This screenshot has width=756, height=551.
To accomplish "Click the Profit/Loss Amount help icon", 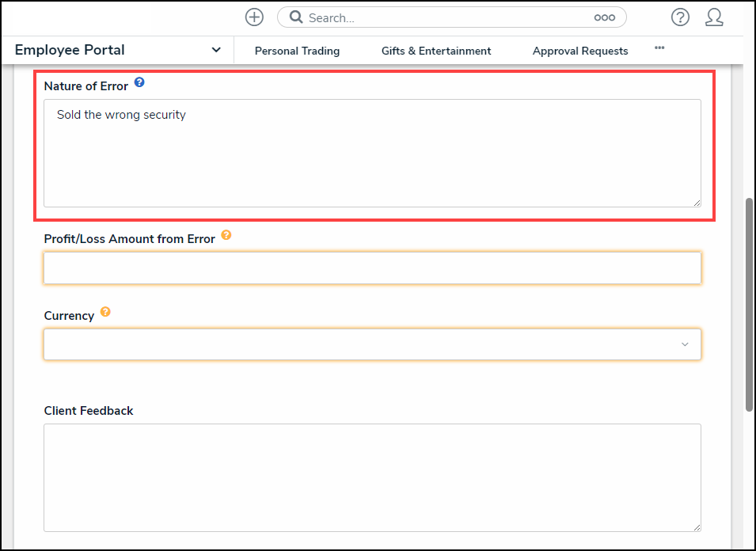I will pos(226,235).
